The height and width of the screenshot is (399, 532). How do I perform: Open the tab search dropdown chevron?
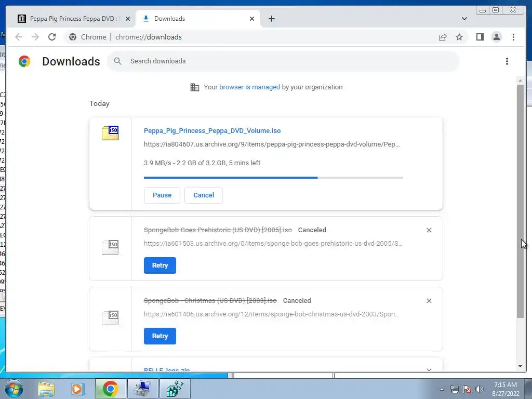click(x=464, y=19)
